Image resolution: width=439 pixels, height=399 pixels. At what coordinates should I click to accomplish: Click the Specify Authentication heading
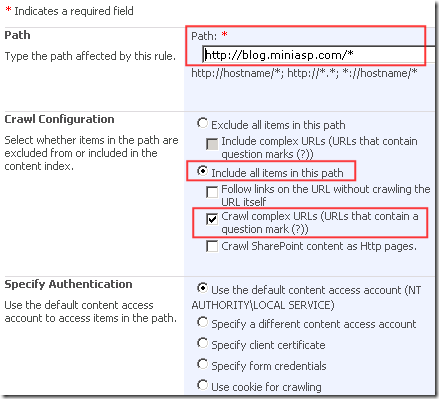tap(68, 284)
